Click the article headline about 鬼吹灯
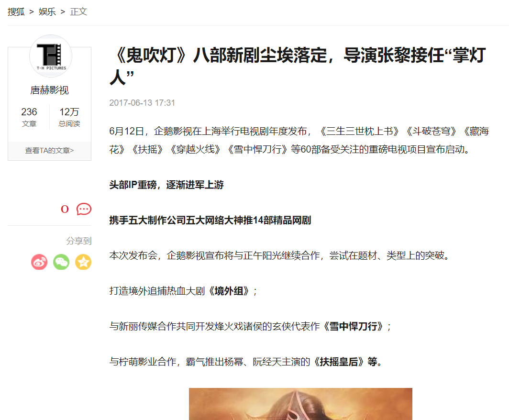 click(x=298, y=66)
